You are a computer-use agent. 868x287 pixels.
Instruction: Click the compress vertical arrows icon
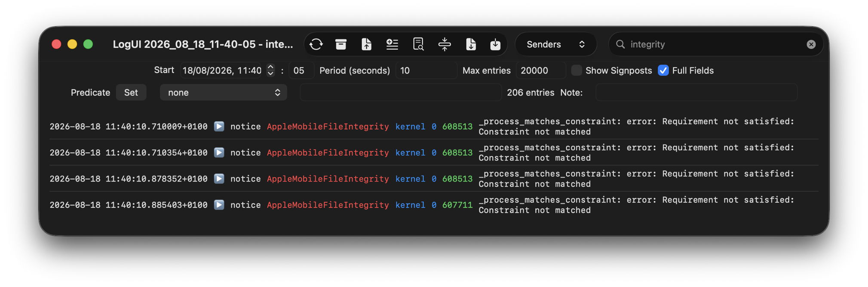tap(445, 44)
